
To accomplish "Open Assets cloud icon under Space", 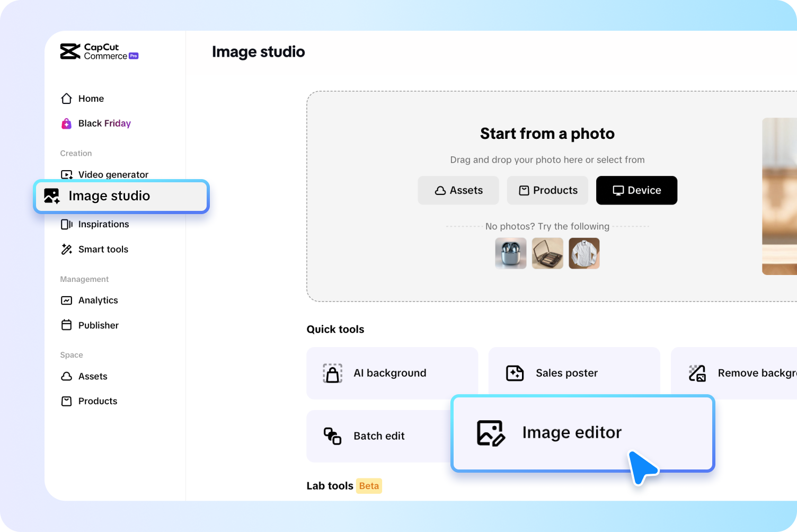I will coord(66,376).
